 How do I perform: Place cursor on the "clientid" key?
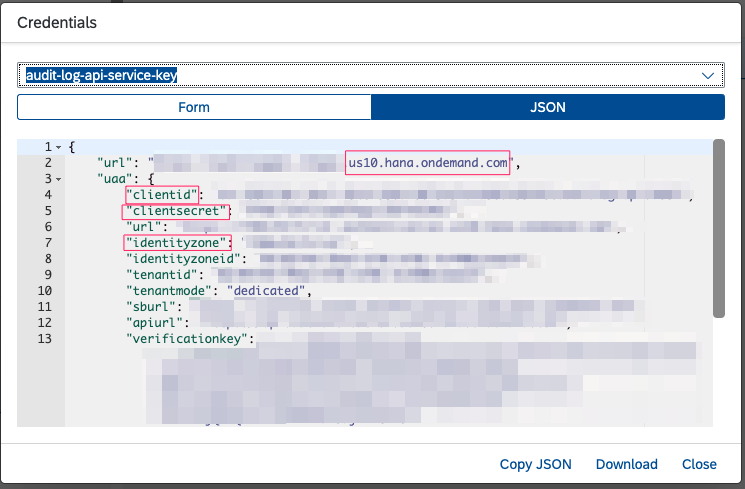pos(164,194)
